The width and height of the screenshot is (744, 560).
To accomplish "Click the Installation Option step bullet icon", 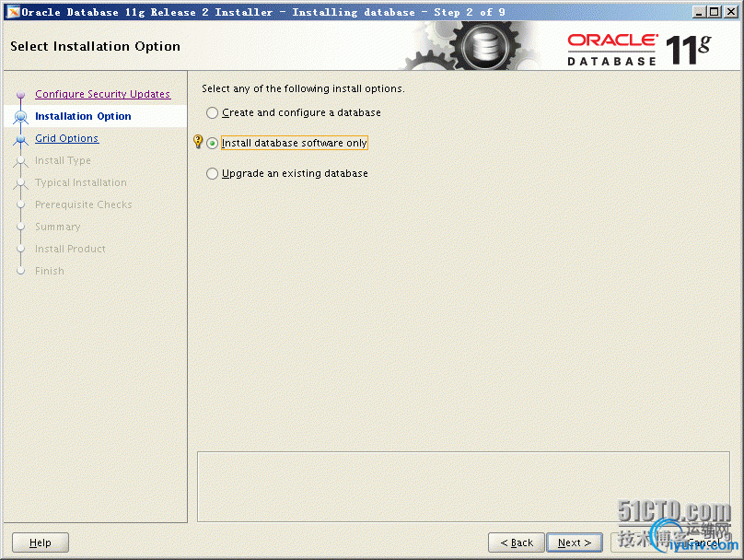I will [20, 116].
